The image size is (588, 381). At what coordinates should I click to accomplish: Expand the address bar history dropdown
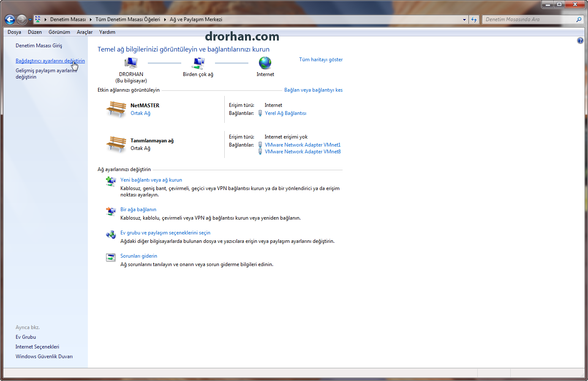[464, 19]
